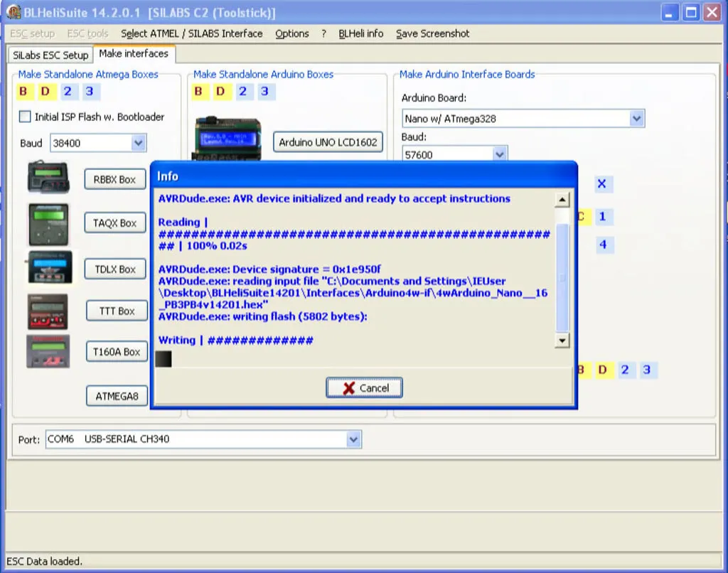Toggle yellow B in Standalone Atmega Boxes
The width and height of the screenshot is (728, 573).
[23, 91]
